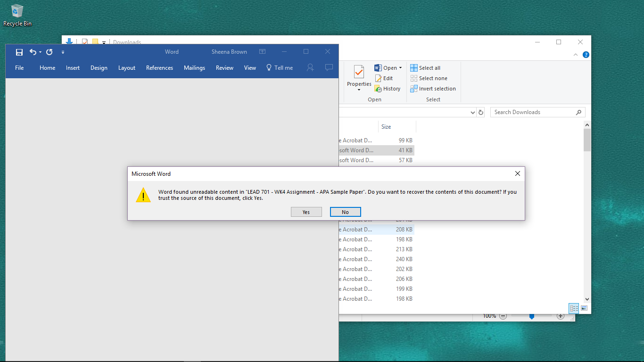Open the address bar history dropdown
Image resolution: width=644 pixels, height=362 pixels.
coord(473,113)
